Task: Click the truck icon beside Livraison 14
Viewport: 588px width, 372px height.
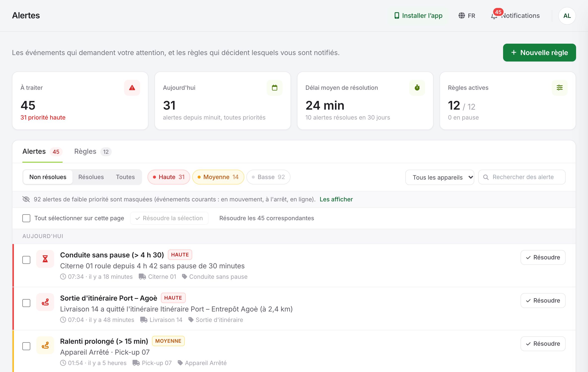Action: tap(144, 320)
